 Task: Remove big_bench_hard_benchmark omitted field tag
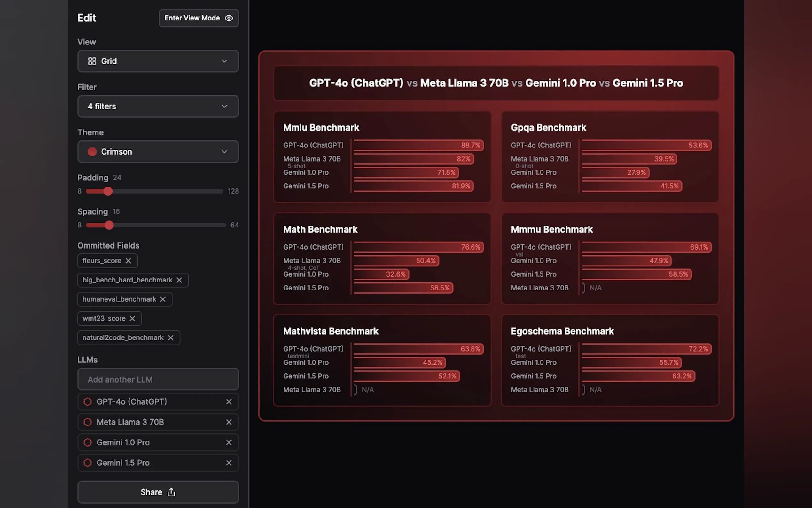(179, 280)
